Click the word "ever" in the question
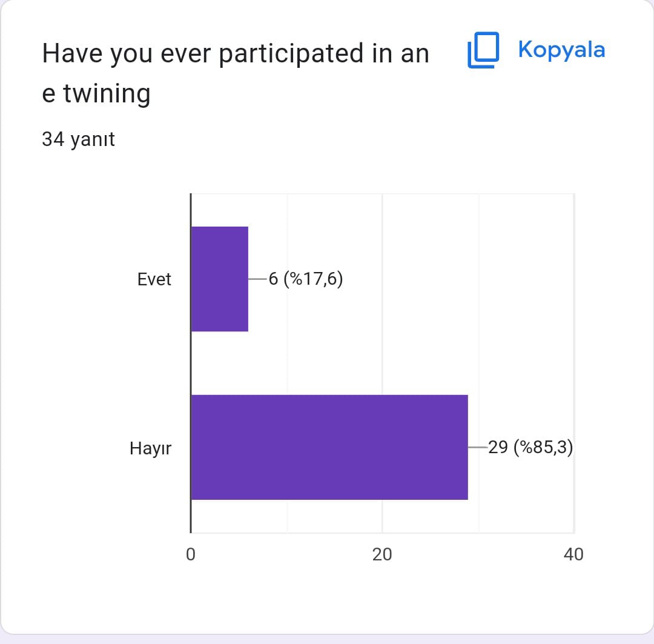This screenshot has height=644, width=654. coord(185,54)
